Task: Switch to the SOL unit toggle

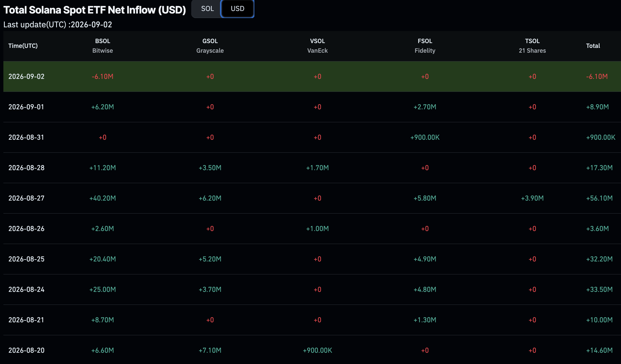Action: (207, 9)
